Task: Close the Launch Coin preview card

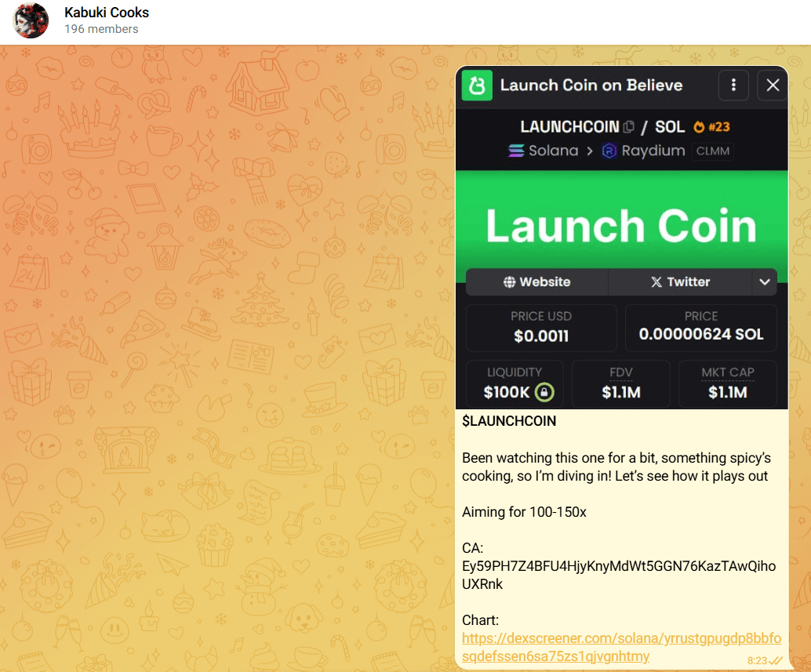Action: [x=773, y=85]
